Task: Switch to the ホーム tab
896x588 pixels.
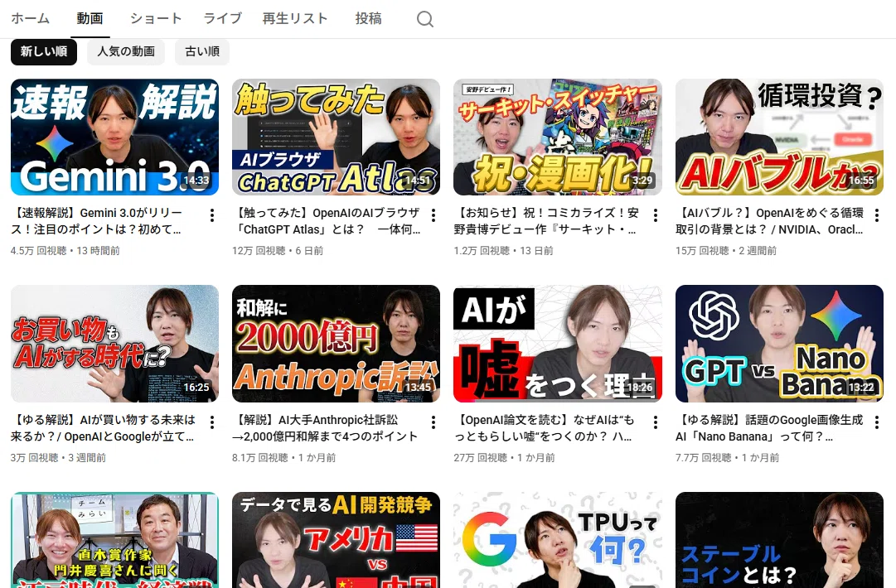Action: [31, 18]
